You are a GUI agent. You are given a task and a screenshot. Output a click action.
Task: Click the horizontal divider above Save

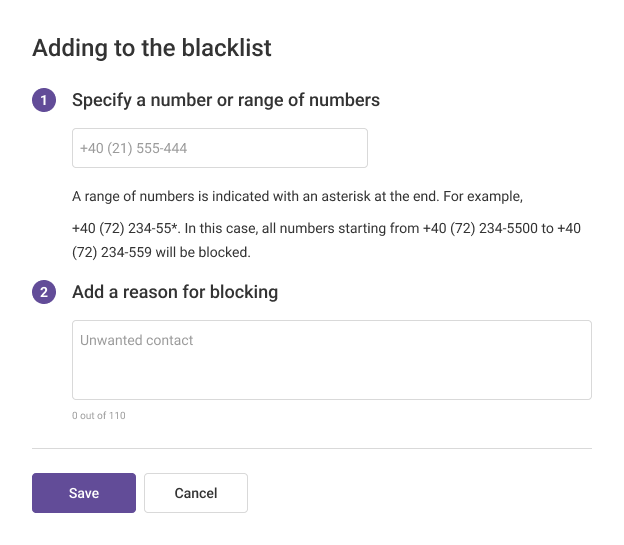(311, 449)
